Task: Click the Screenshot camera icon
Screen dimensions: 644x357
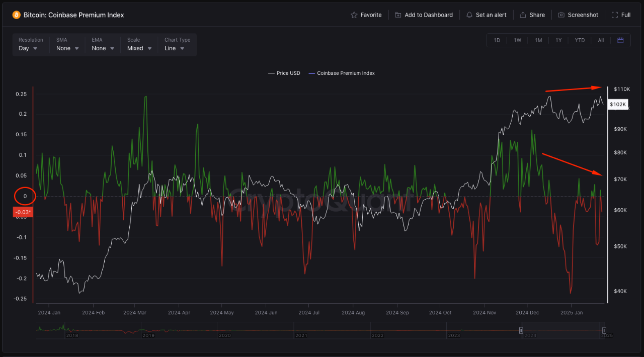Action: coord(561,15)
